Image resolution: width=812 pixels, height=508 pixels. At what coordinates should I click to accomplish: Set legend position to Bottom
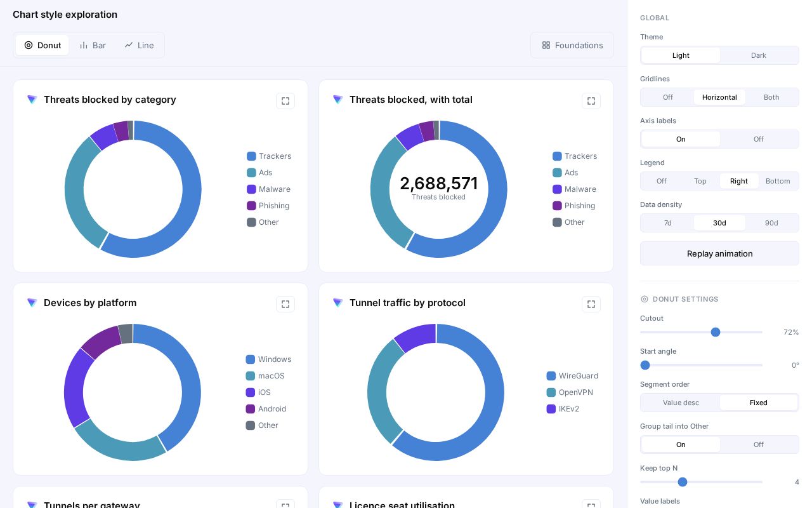click(x=778, y=181)
